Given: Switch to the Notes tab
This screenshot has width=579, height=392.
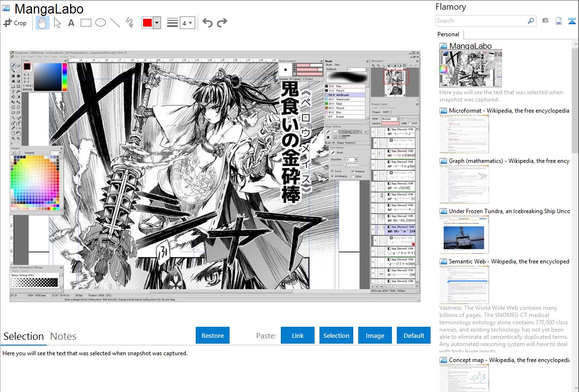Looking at the screenshot, I should [x=63, y=336].
